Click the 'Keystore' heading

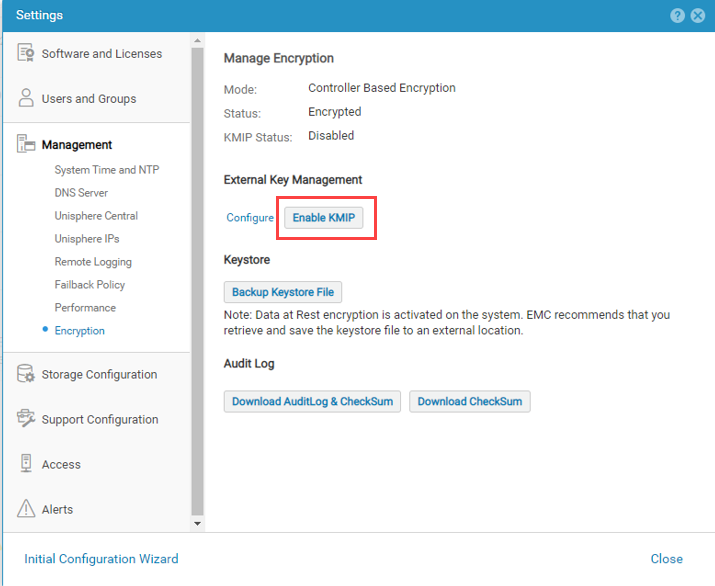point(247,259)
